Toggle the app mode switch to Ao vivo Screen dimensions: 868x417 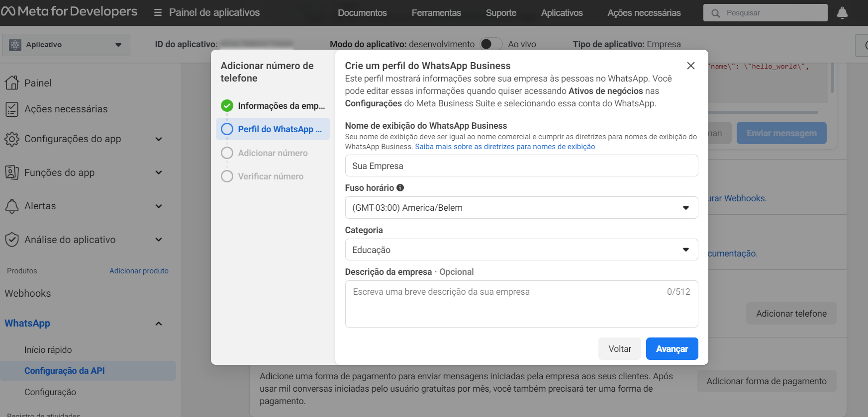tap(491, 44)
